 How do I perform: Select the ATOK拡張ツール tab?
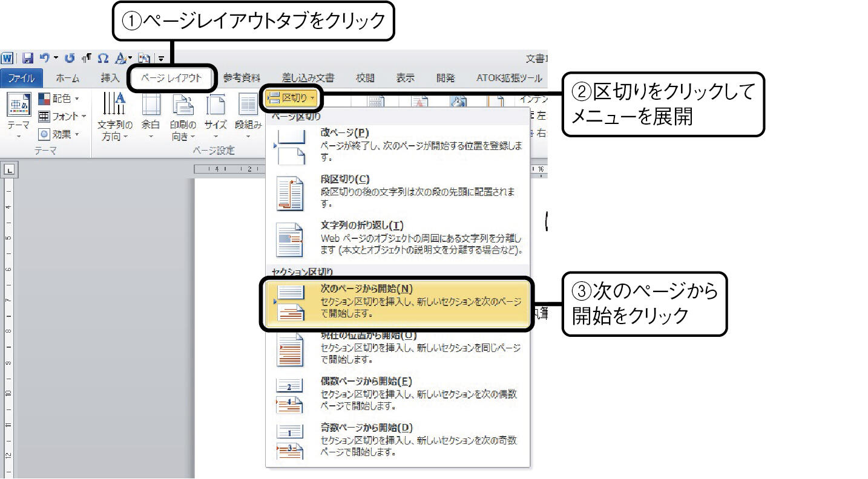(508, 78)
